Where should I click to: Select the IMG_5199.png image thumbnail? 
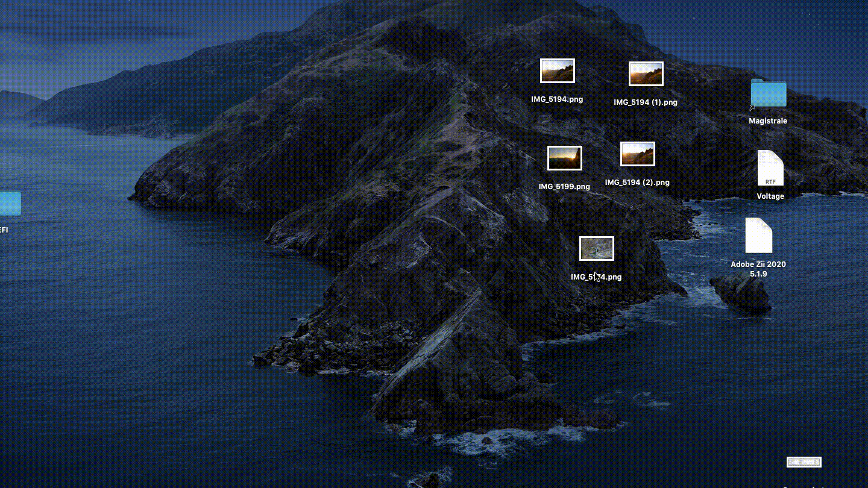[565, 158]
